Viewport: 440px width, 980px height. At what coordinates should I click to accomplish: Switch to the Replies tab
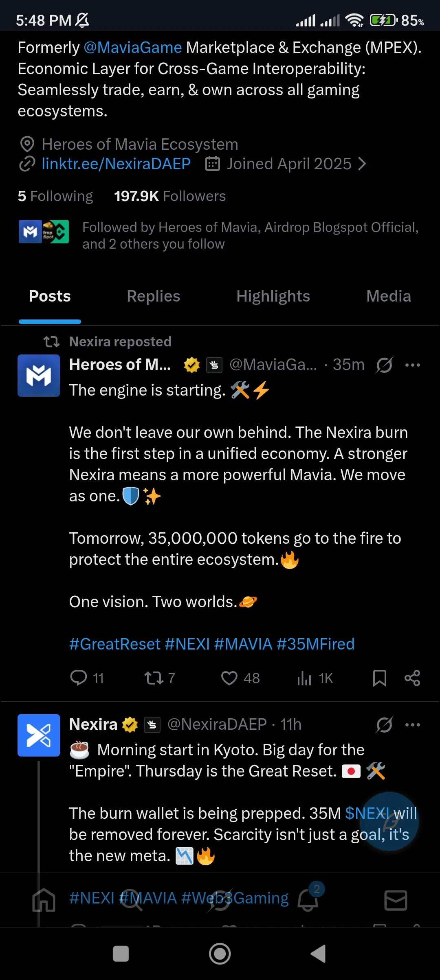153,296
